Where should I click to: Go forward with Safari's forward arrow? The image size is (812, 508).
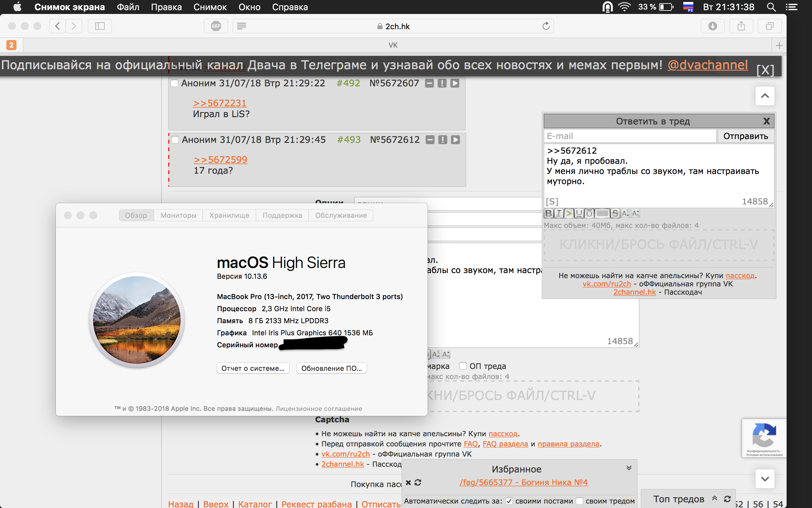[x=74, y=26]
